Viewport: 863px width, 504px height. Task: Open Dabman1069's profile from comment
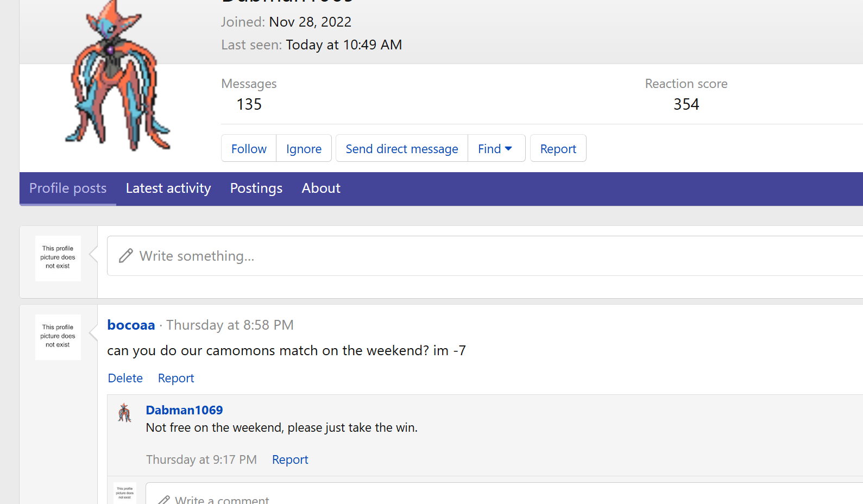(184, 410)
